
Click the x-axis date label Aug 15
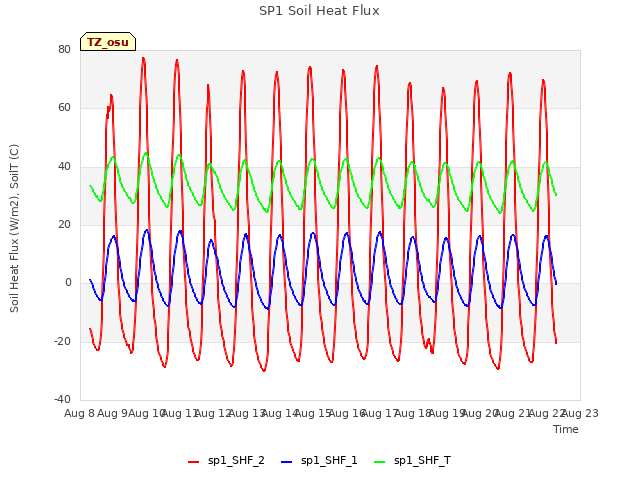point(313,413)
